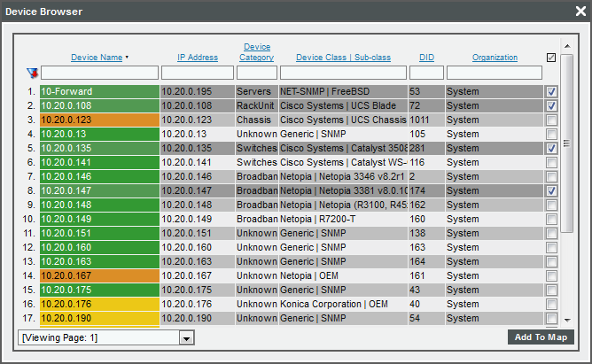Check the box for device 10.20.0.123
The width and height of the screenshot is (592, 364).
[x=551, y=120]
